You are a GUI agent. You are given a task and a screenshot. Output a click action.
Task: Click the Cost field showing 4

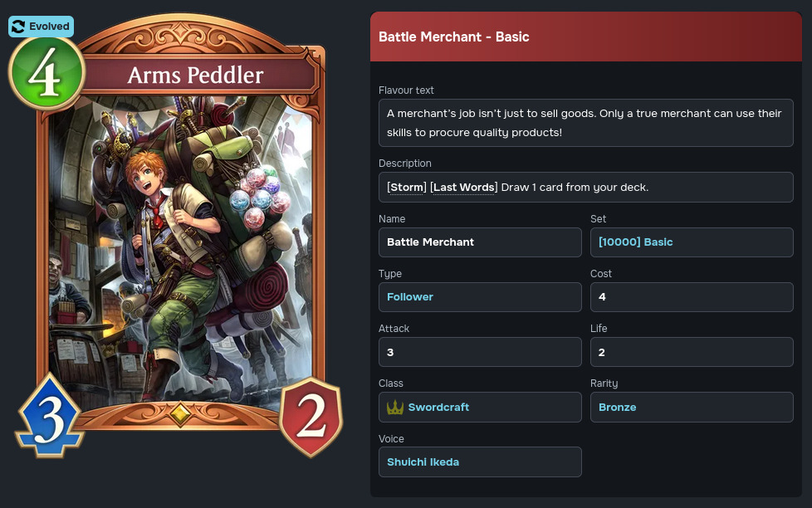[x=692, y=297]
